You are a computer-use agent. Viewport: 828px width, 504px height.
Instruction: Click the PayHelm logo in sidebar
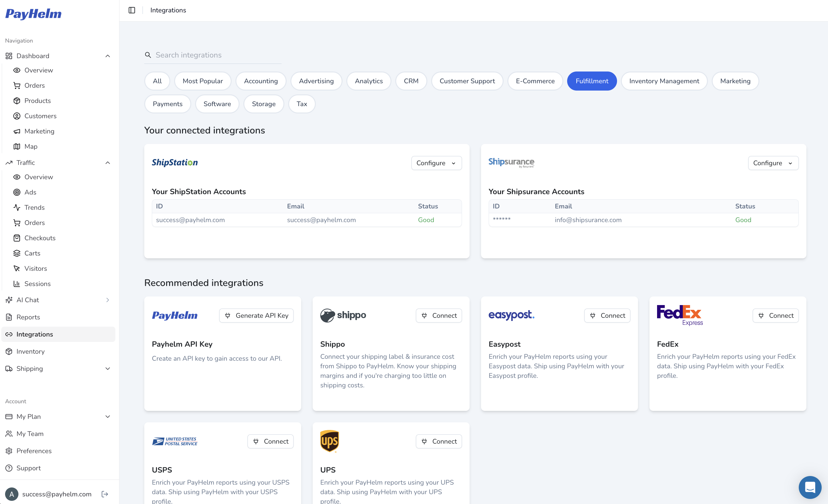[33, 14]
